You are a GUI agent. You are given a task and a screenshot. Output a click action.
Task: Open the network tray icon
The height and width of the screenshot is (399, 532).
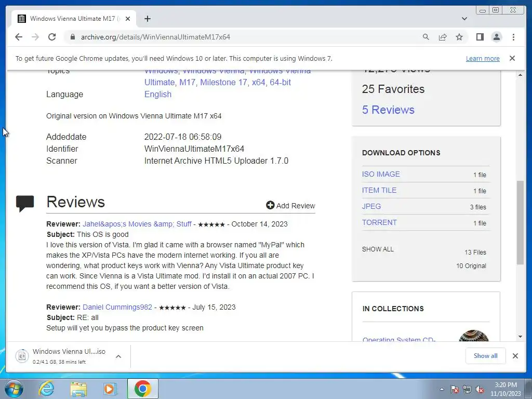point(467,389)
